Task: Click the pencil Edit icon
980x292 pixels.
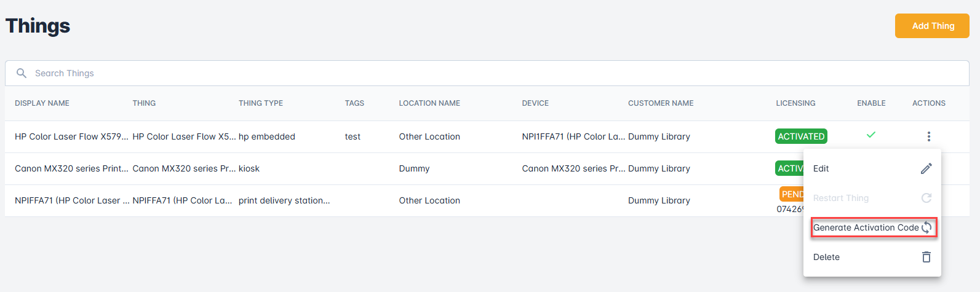Action: (926, 168)
